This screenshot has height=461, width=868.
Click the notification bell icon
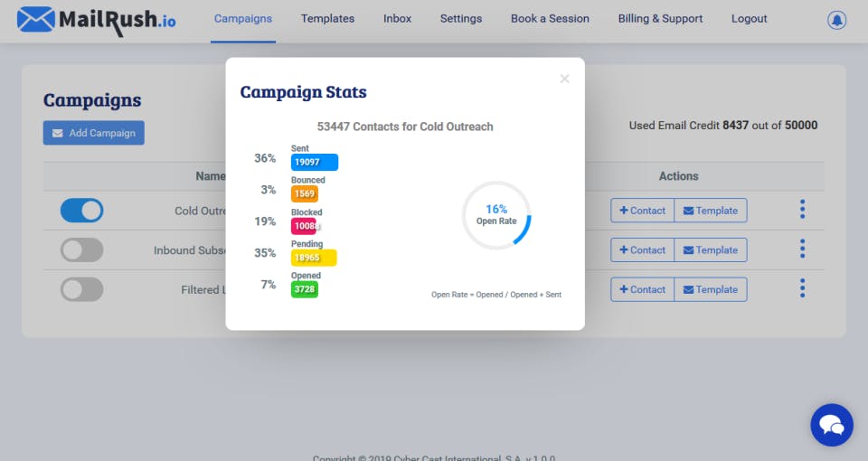(836, 20)
